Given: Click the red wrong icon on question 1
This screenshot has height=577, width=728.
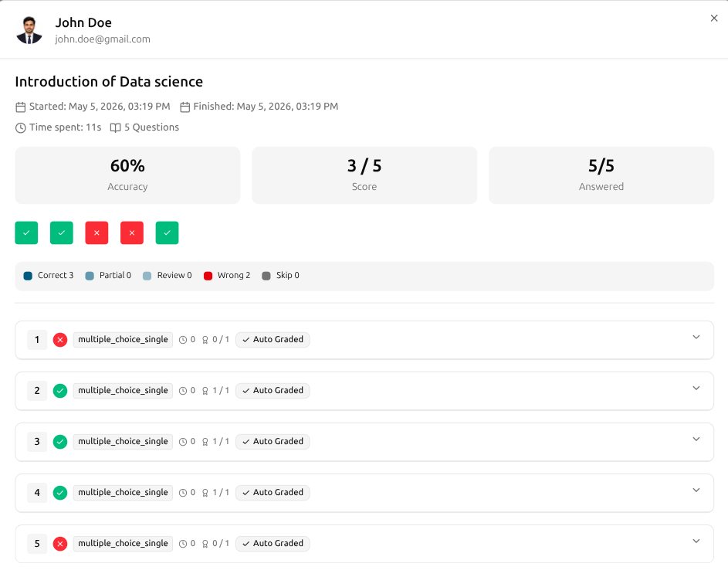Looking at the screenshot, I should (x=60, y=340).
